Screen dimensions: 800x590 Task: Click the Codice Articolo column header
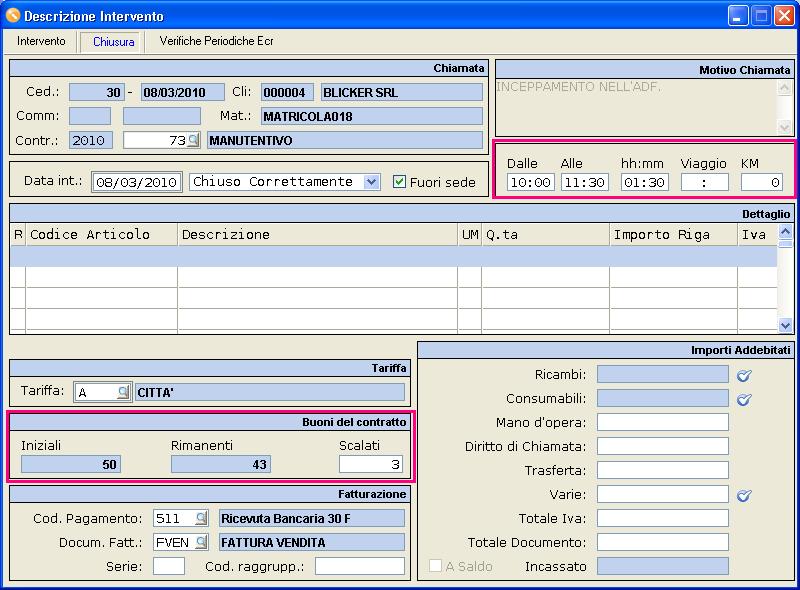click(x=102, y=234)
